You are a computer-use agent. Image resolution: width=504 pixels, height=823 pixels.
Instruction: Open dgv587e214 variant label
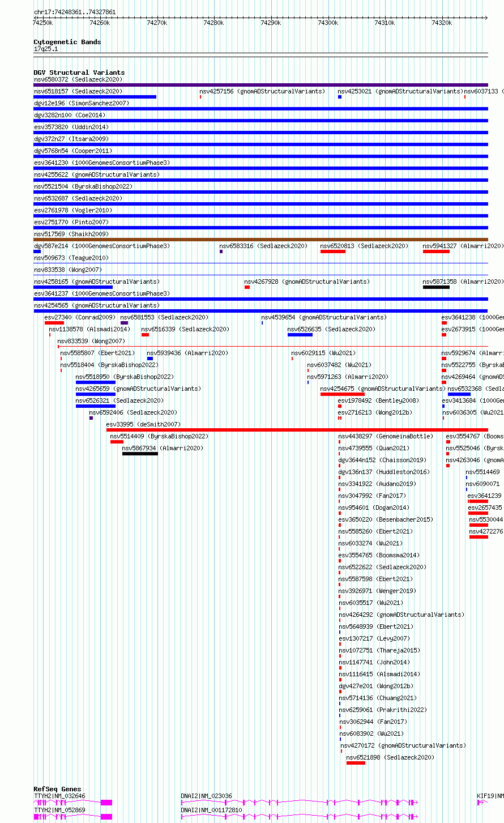tap(102, 246)
